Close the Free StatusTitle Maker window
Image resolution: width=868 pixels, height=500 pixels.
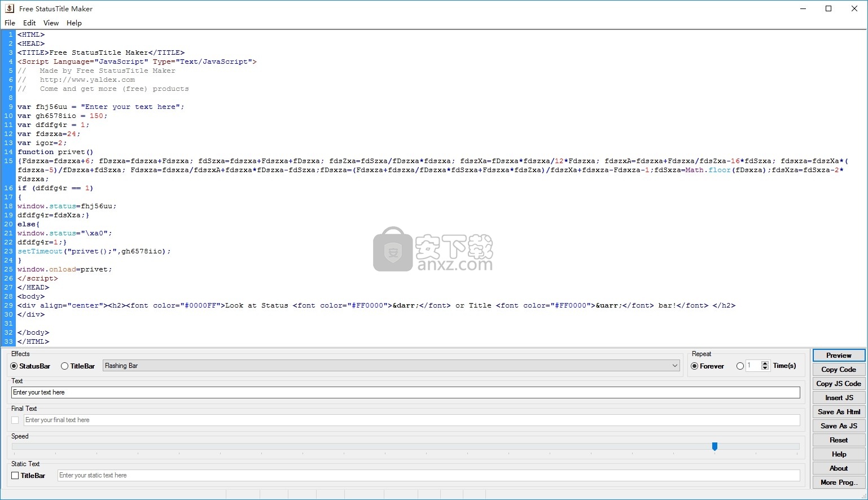[854, 8]
